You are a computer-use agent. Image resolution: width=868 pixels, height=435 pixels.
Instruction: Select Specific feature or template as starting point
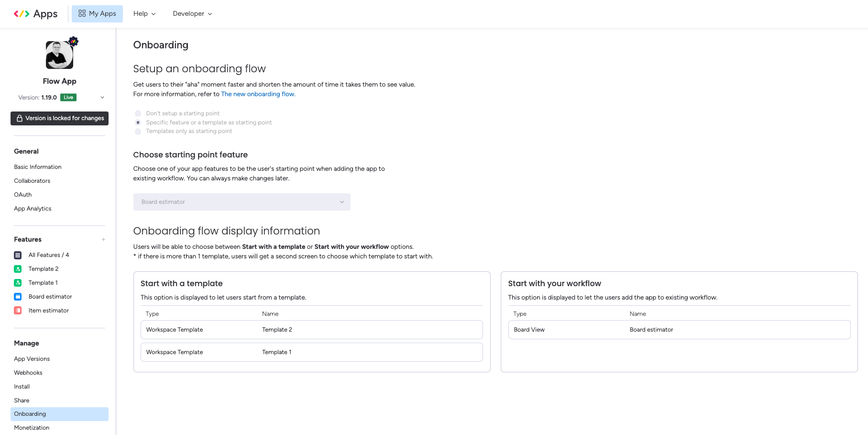[x=138, y=122]
